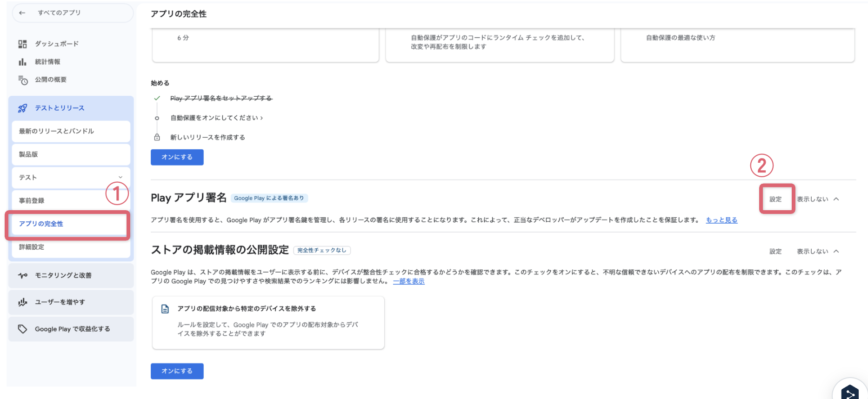Collapse the Play アプリ署名 section with its chevron
Viewport: 868px width, 399px height.
[836, 199]
